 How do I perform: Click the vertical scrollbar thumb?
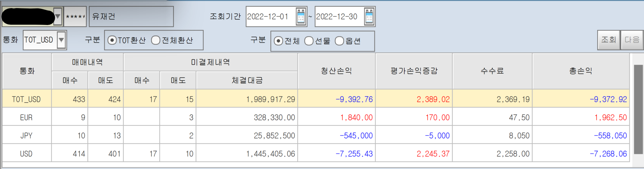pos(638,109)
